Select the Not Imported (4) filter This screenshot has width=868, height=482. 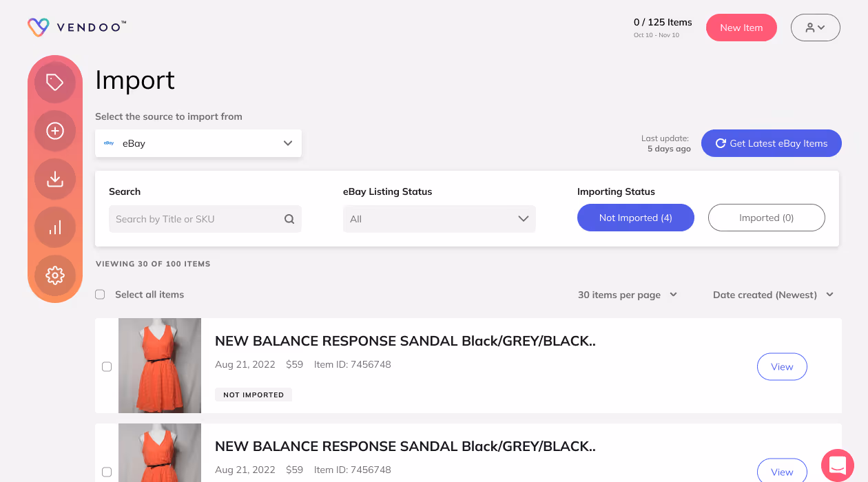click(636, 218)
